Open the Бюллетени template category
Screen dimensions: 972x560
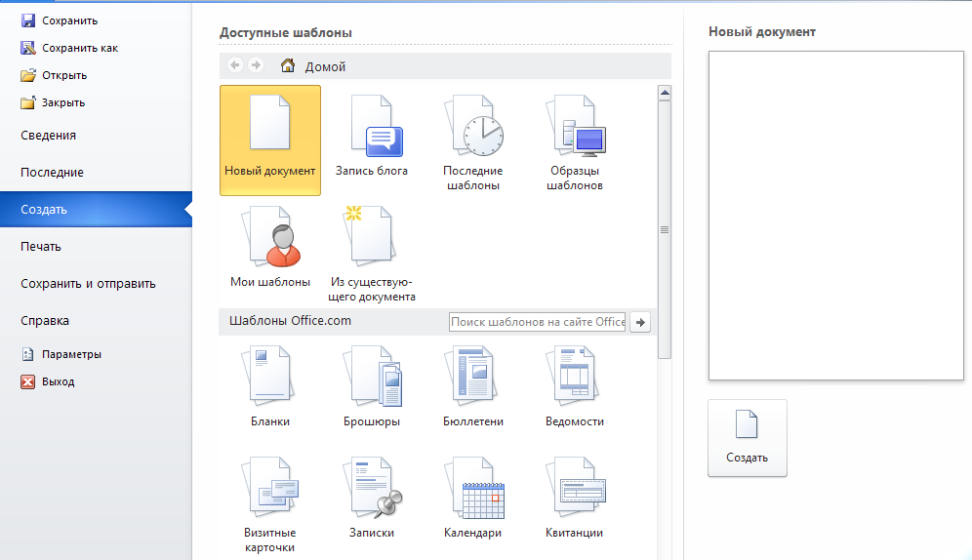click(x=473, y=386)
